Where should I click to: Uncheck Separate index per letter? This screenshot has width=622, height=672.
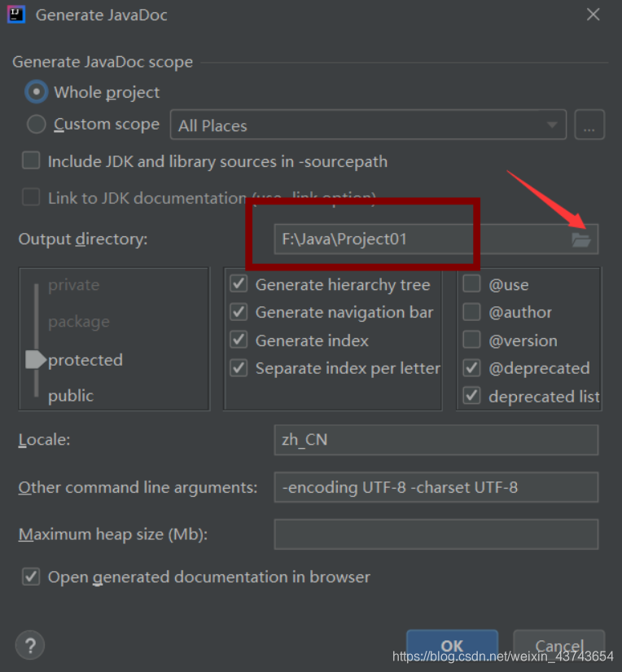[239, 367]
